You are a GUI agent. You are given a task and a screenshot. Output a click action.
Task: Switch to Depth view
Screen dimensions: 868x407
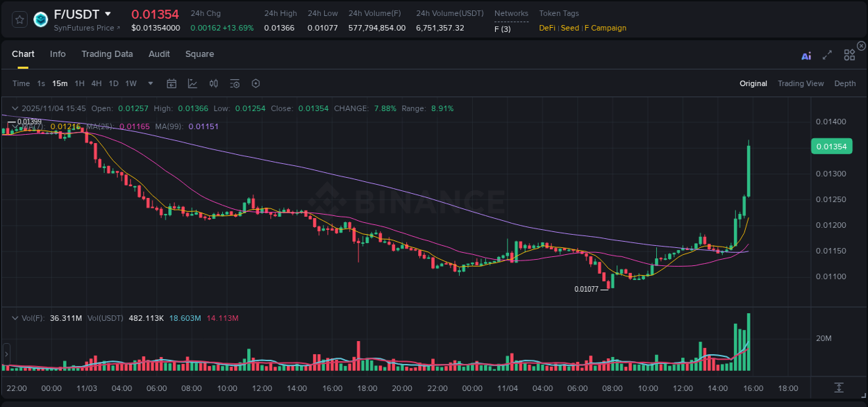[845, 83]
